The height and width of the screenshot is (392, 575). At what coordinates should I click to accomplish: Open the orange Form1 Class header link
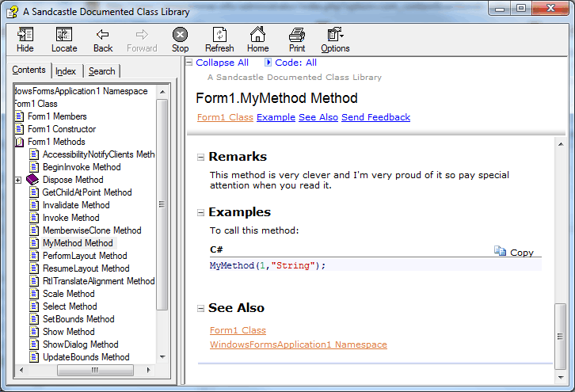click(x=225, y=117)
